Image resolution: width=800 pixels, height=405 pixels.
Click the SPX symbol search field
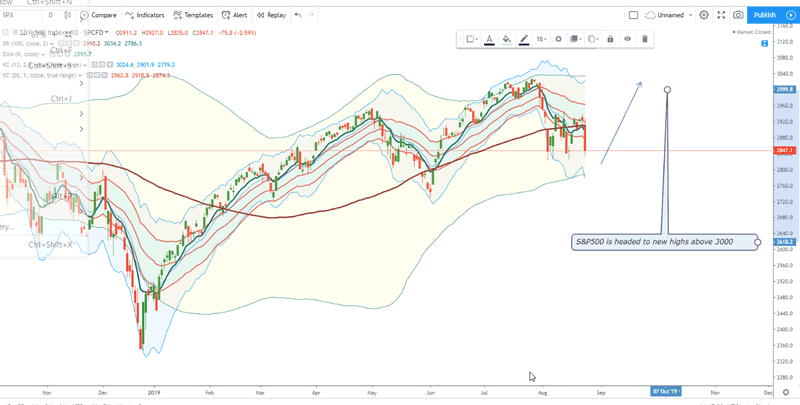pyautogui.click(x=20, y=15)
